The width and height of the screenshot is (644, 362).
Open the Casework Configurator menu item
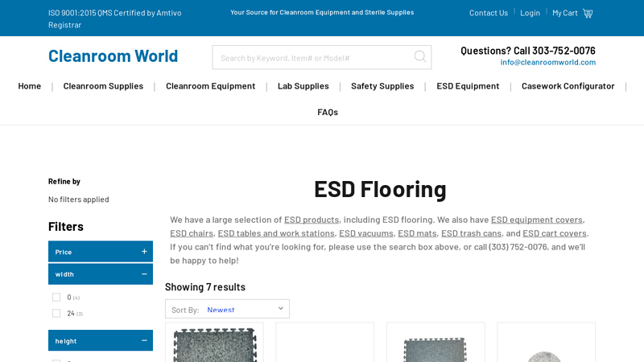568,86
